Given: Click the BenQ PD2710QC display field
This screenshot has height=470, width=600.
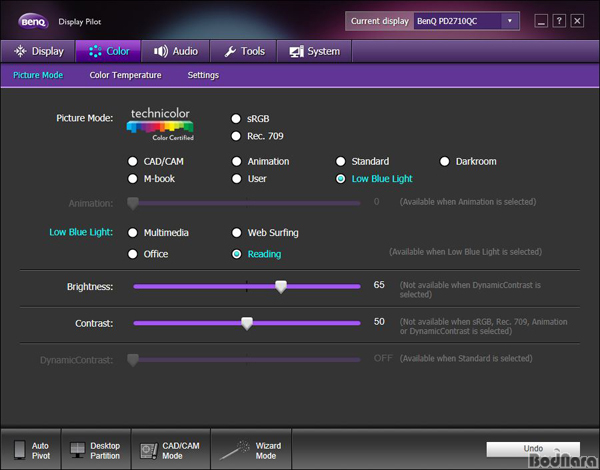Looking at the screenshot, I should [x=457, y=21].
